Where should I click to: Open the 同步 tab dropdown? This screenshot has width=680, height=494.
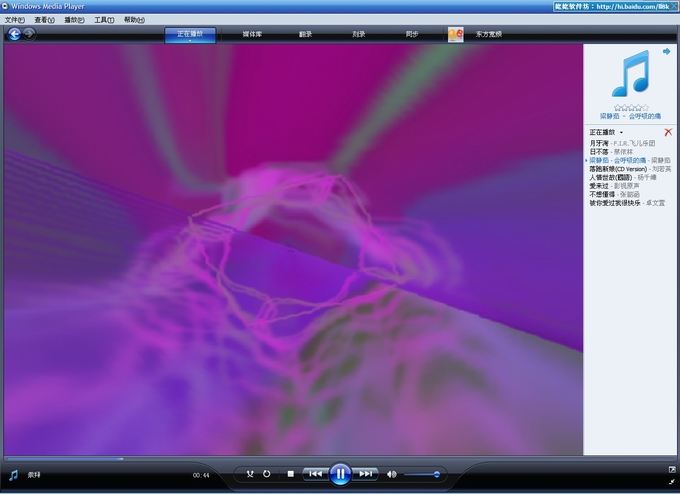(x=412, y=41)
